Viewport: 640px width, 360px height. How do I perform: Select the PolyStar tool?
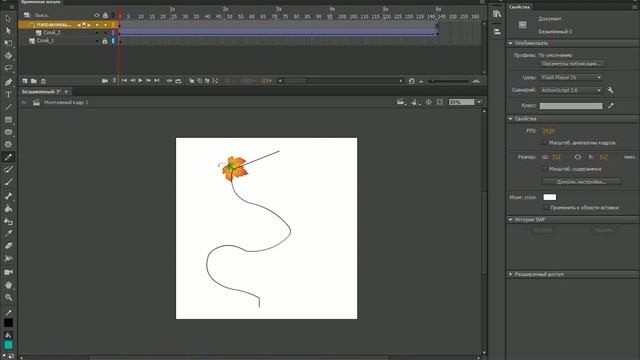coord(8,144)
